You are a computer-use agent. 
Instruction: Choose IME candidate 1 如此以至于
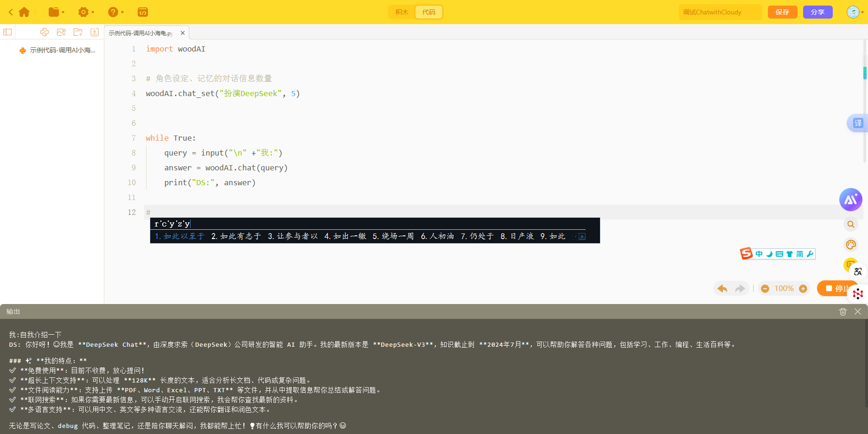click(179, 236)
